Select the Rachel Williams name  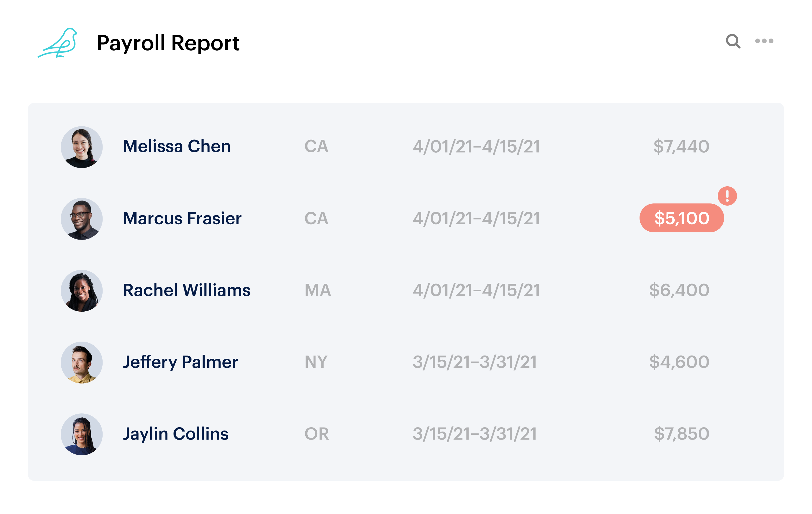[186, 290]
